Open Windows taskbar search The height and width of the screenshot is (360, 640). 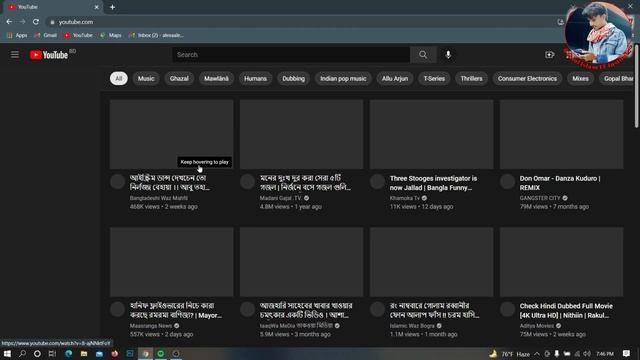[22, 353]
